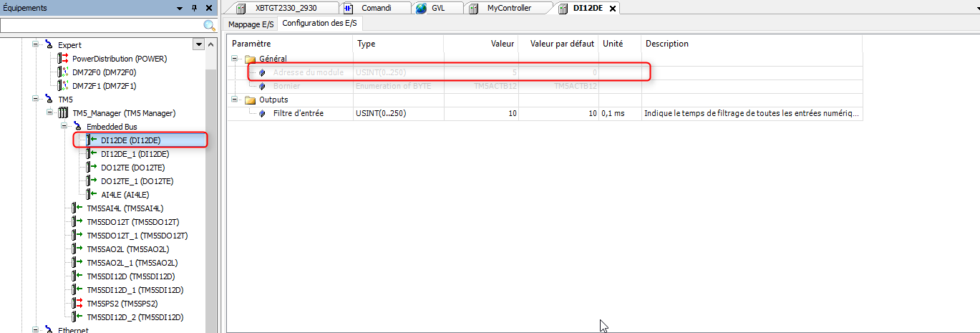Click the DI12DE_1 input module icon
The height and width of the screenshot is (333, 980).
(92, 153)
